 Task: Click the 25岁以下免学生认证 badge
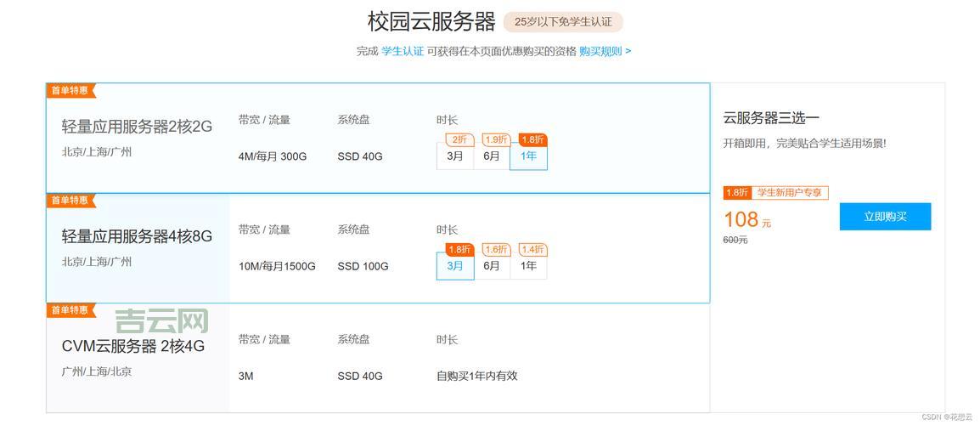563,22
